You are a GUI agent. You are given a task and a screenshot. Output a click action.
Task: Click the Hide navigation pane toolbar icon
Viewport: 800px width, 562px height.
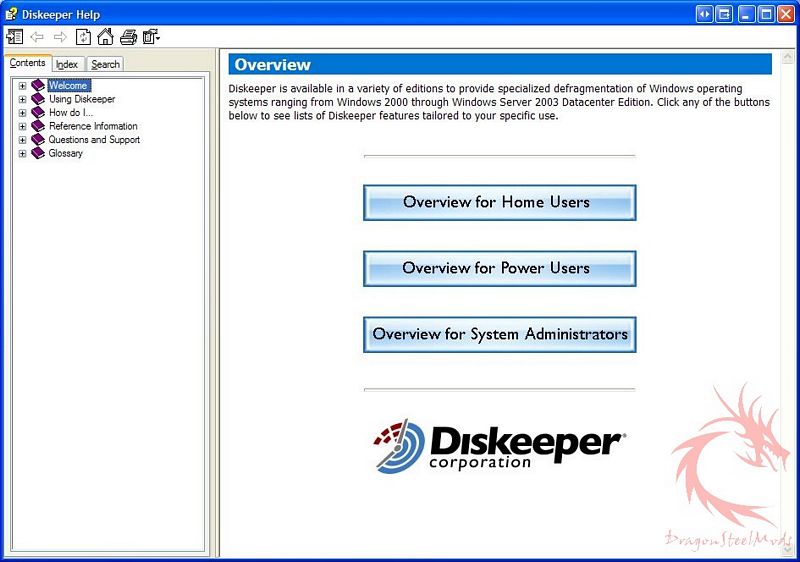click(x=14, y=37)
